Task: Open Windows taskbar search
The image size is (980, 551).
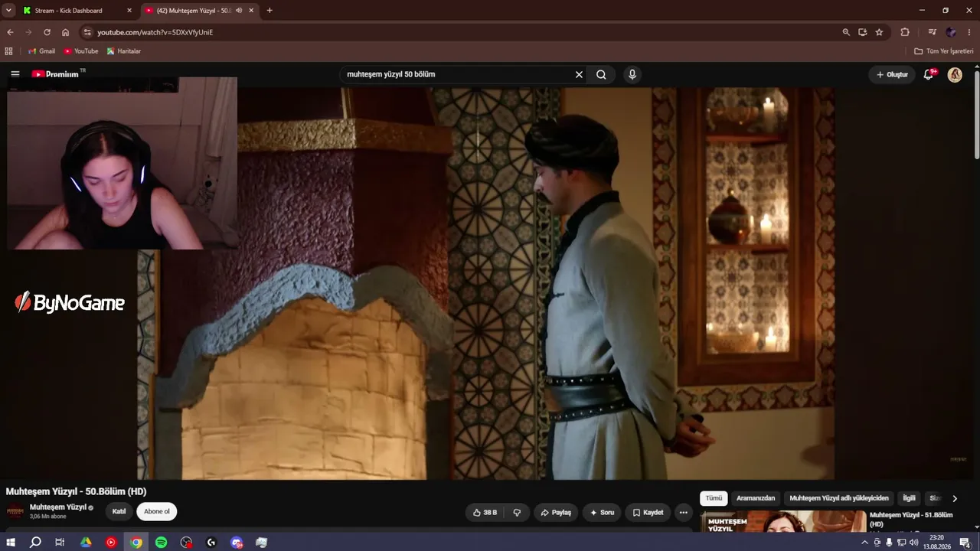Action: tap(35, 543)
